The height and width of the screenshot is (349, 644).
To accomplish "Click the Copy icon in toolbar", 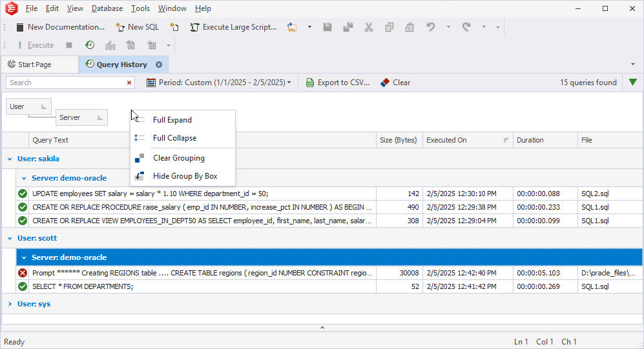I will click(x=390, y=27).
